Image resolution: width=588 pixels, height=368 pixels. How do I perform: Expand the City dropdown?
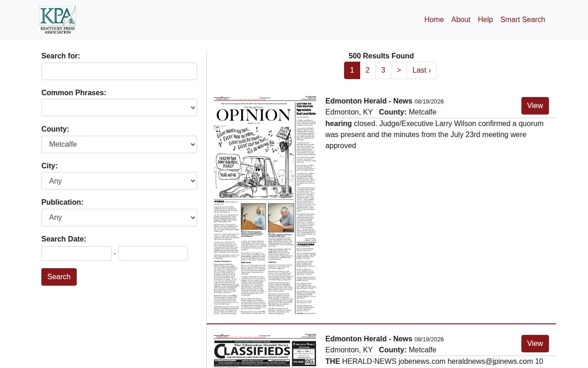point(119,181)
